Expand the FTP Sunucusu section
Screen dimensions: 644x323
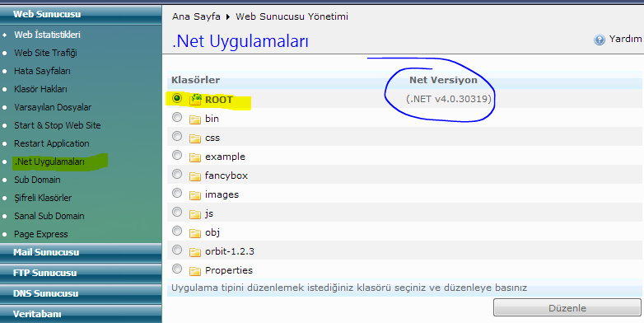tap(81, 273)
